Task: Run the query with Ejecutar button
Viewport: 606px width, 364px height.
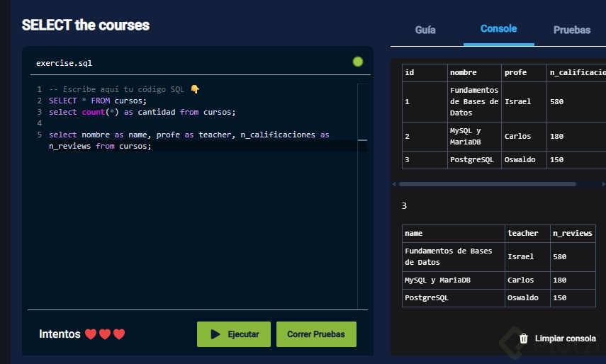Action: pos(233,334)
